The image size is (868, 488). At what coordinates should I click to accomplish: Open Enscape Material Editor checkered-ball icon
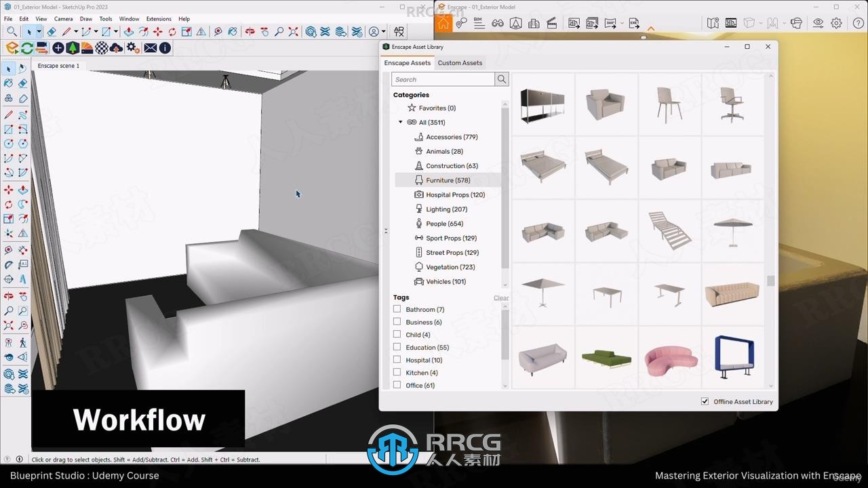pos(102,48)
